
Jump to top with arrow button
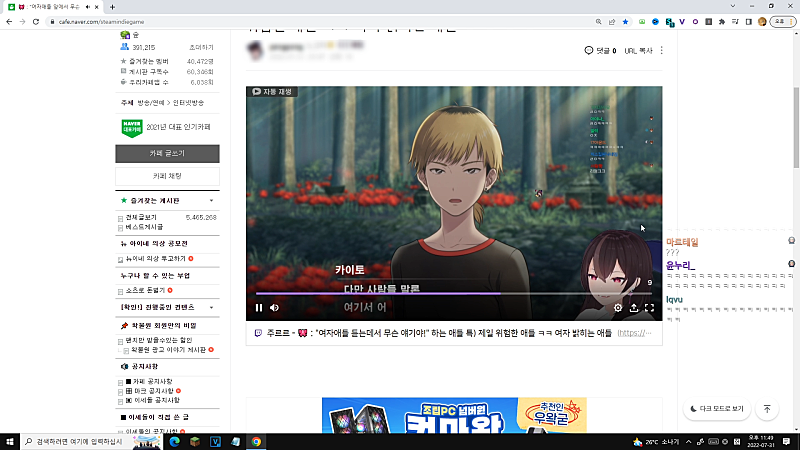coord(767,409)
